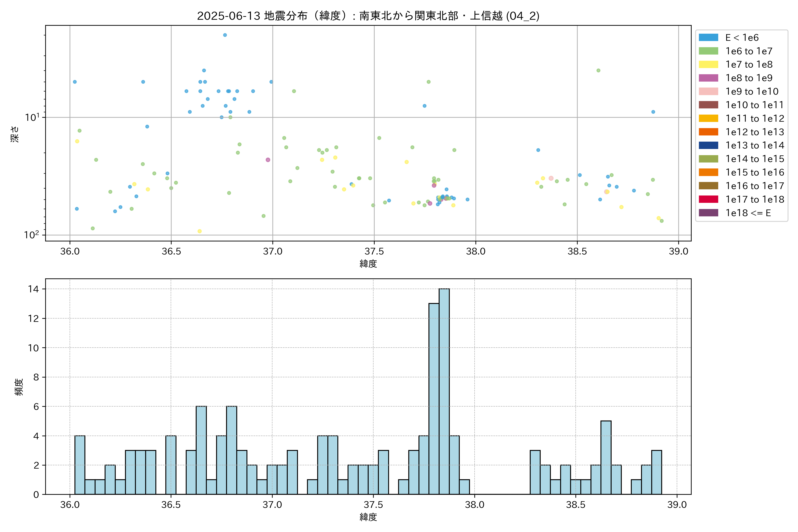The width and height of the screenshot is (798, 532).
Task: Click the brown '1e10 to 1e11' legend swatch
Action: [708, 105]
